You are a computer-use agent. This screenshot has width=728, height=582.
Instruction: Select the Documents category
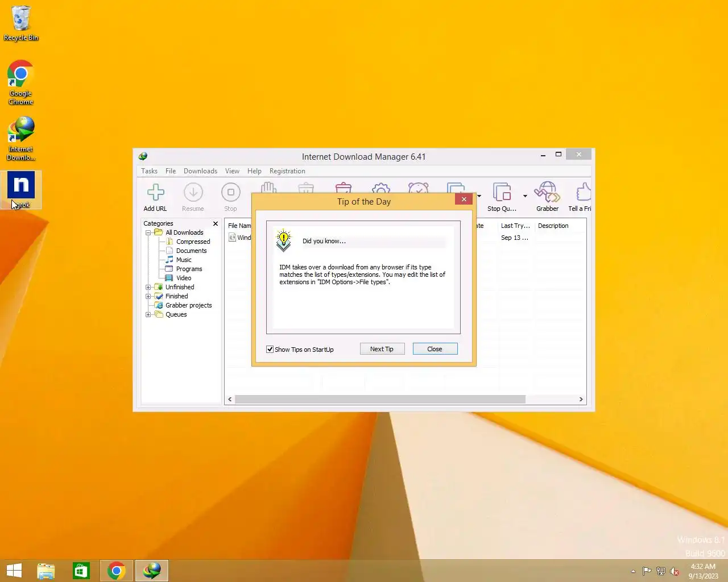[x=191, y=251]
